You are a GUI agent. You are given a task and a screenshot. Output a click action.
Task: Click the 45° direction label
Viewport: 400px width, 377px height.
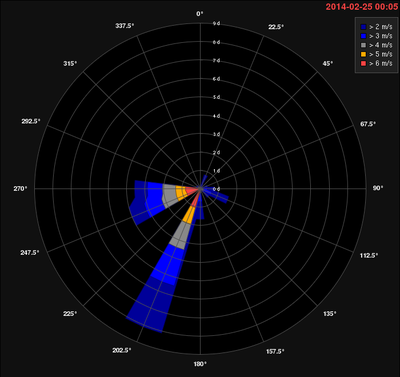click(x=328, y=63)
